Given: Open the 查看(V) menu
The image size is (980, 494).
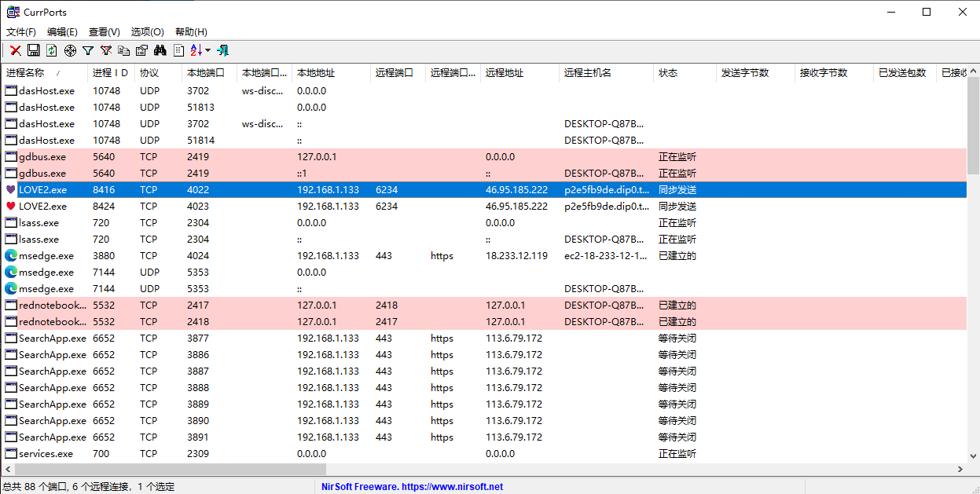Looking at the screenshot, I should pyautogui.click(x=105, y=32).
